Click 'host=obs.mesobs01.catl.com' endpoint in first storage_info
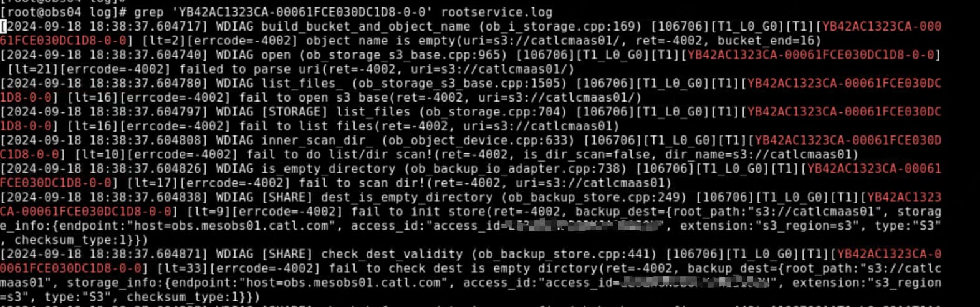 pos(231,226)
